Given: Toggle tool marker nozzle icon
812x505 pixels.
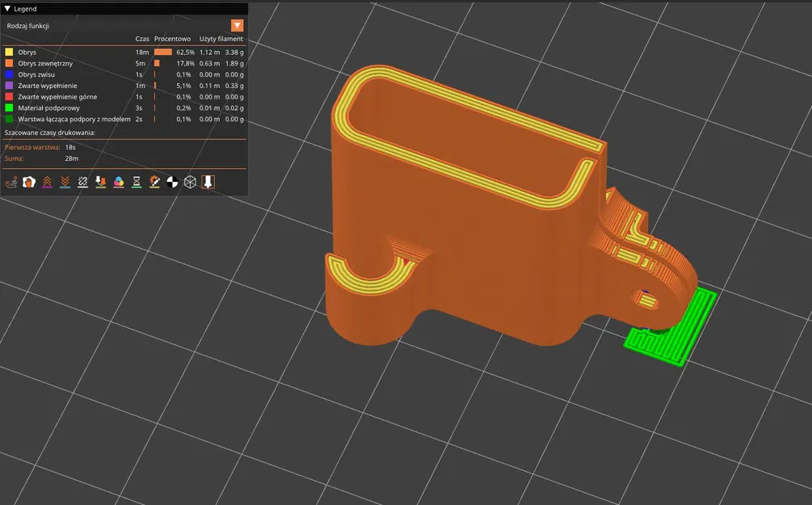Looking at the screenshot, I should click(x=208, y=182).
